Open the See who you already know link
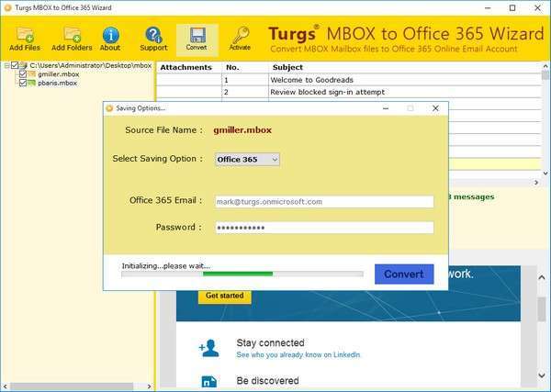551x392 pixels. tap(298, 354)
